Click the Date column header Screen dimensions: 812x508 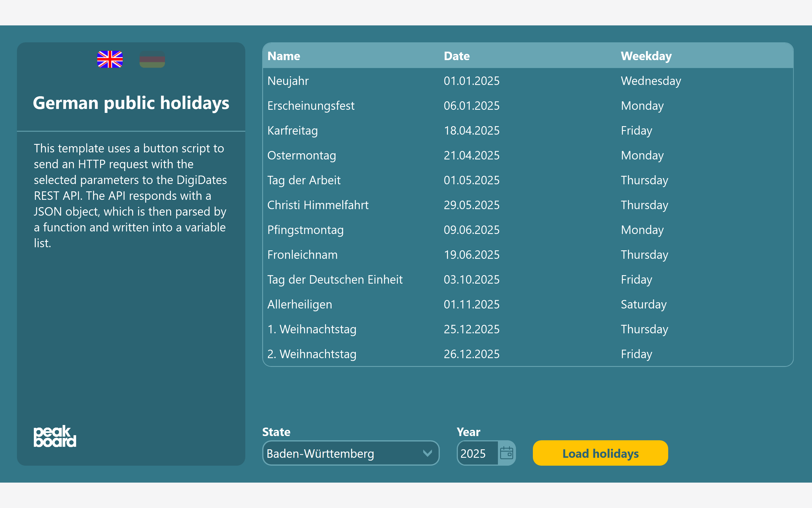coord(456,56)
